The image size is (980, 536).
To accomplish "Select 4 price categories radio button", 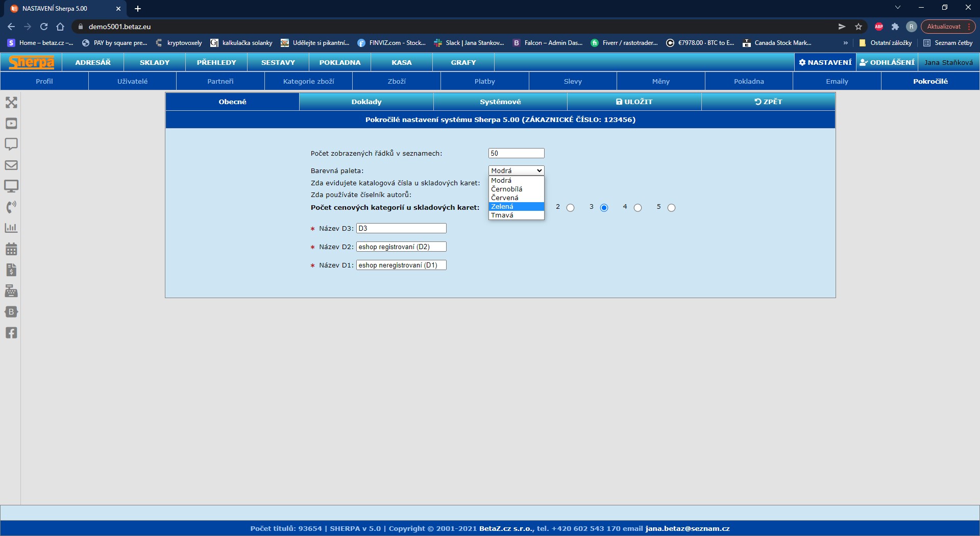I will point(638,208).
